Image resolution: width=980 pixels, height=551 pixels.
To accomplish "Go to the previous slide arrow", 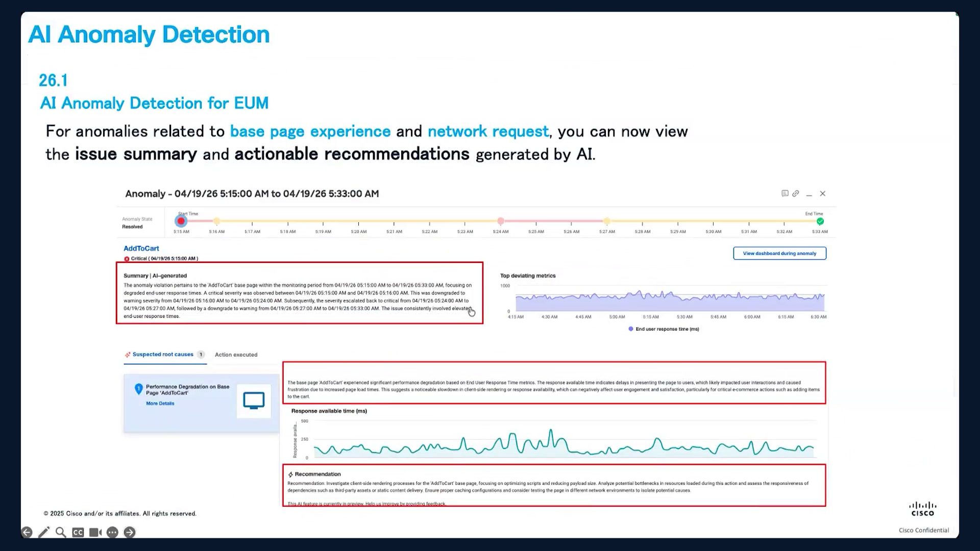I will click(x=27, y=532).
